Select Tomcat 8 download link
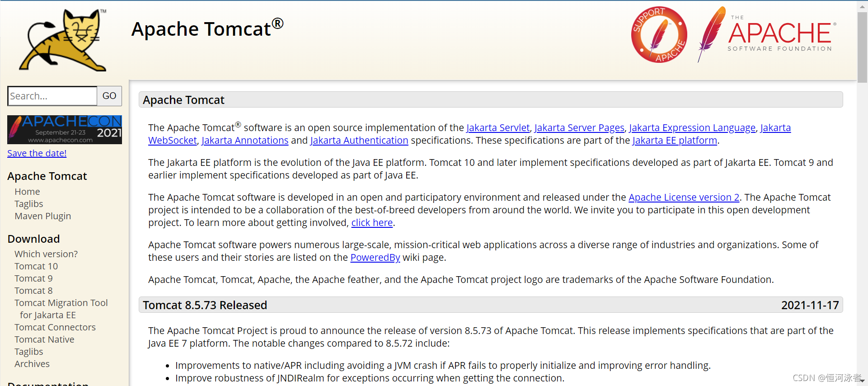Viewport: 868px width, 386px height. 33,291
